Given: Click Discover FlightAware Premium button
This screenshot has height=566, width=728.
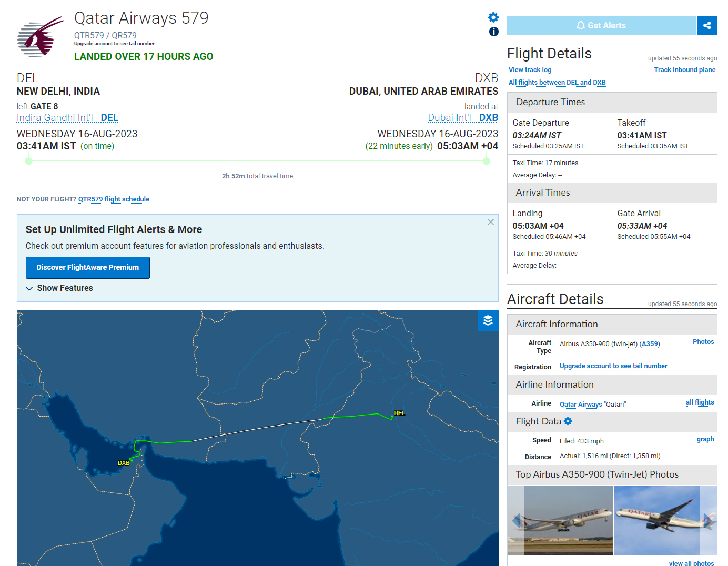Looking at the screenshot, I should pyautogui.click(x=87, y=267).
